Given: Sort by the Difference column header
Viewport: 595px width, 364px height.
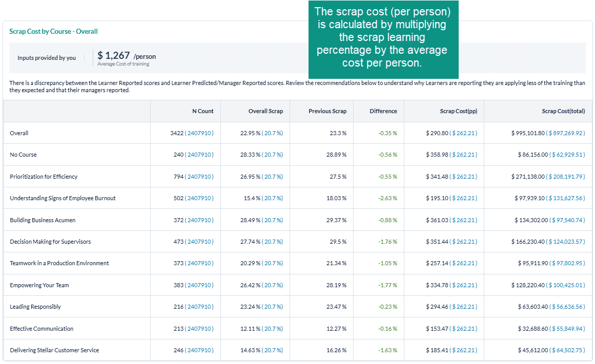Looking at the screenshot, I should (383, 111).
